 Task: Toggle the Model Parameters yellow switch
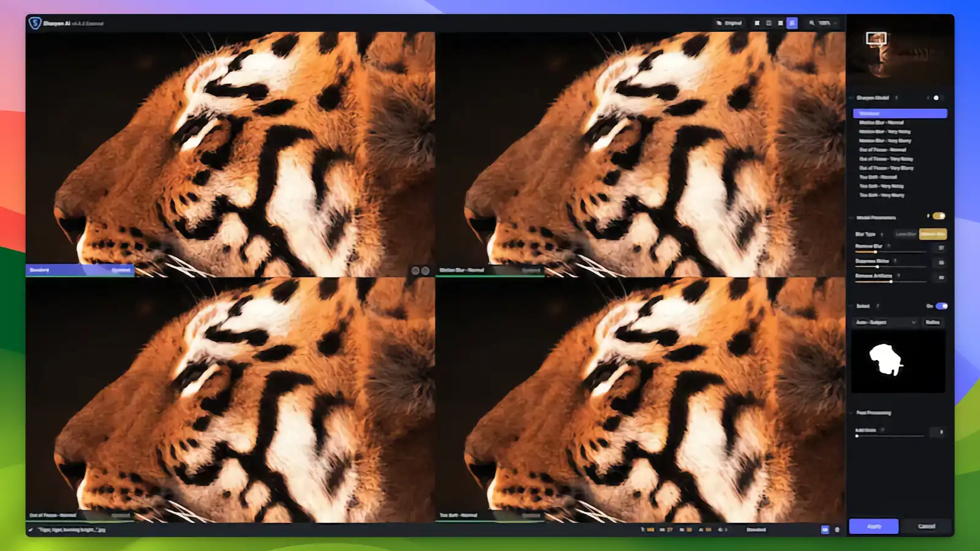(938, 216)
